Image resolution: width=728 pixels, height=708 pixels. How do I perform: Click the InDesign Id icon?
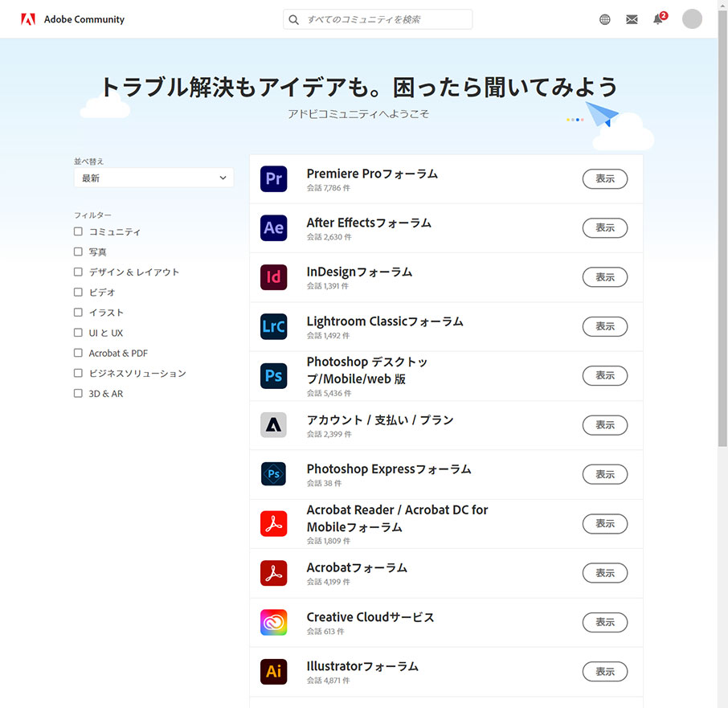pos(273,277)
